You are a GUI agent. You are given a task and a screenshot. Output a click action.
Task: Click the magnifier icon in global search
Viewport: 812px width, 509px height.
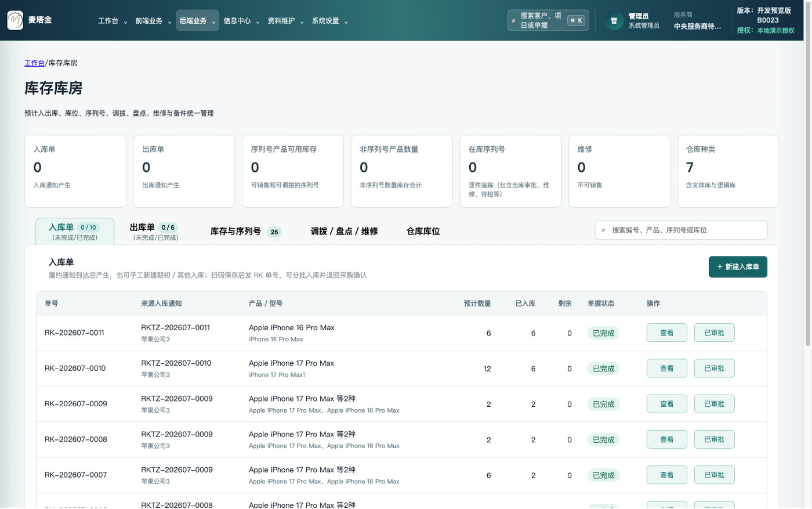pos(513,20)
